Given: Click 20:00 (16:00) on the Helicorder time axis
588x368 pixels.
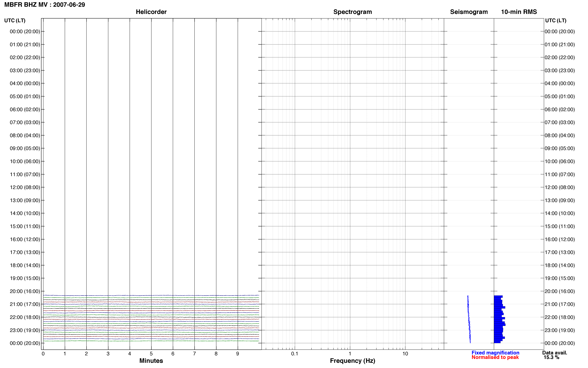Looking at the screenshot, I should (x=25, y=291).
